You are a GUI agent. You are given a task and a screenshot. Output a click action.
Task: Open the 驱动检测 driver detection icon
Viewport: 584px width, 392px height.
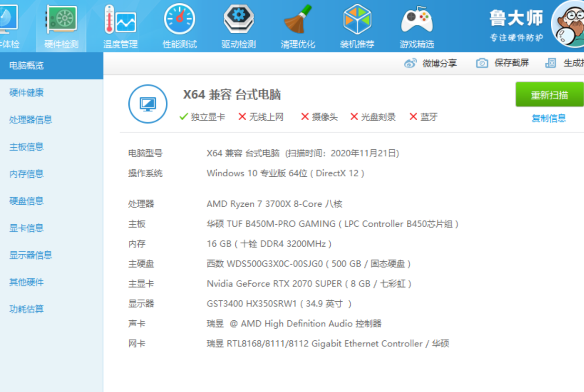239,20
